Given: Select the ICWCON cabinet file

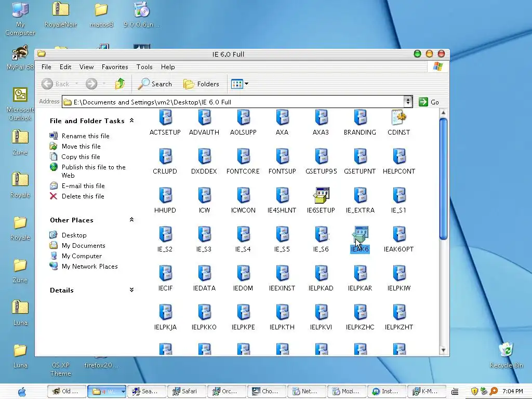Looking at the screenshot, I should (243, 201).
